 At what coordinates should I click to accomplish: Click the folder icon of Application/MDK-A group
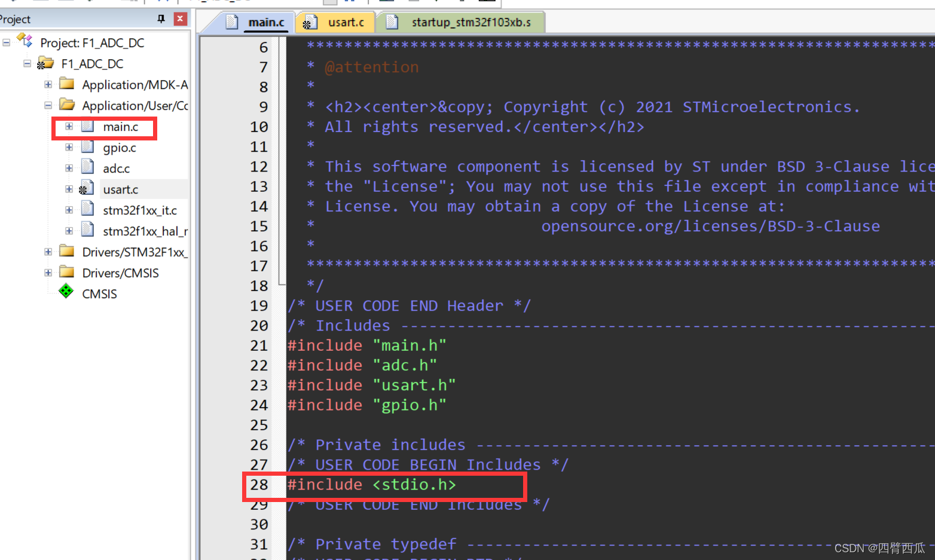[x=67, y=84]
